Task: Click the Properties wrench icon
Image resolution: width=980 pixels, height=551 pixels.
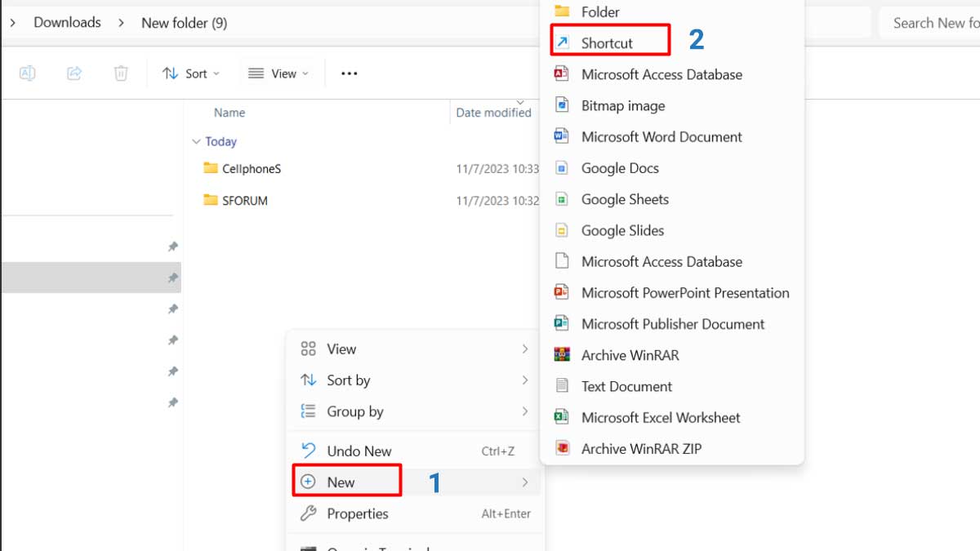Action: [308, 513]
